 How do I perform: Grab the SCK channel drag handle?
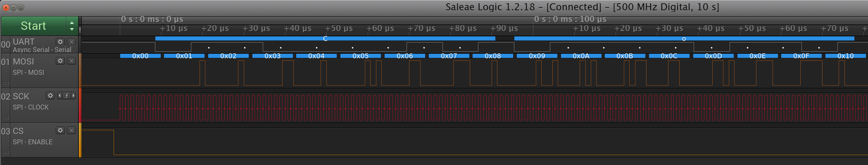pyautogui.click(x=5, y=118)
